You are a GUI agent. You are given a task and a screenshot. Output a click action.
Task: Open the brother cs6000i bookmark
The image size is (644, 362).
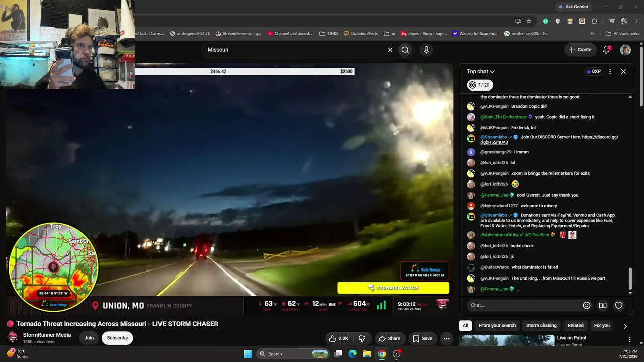tap(526, 34)
